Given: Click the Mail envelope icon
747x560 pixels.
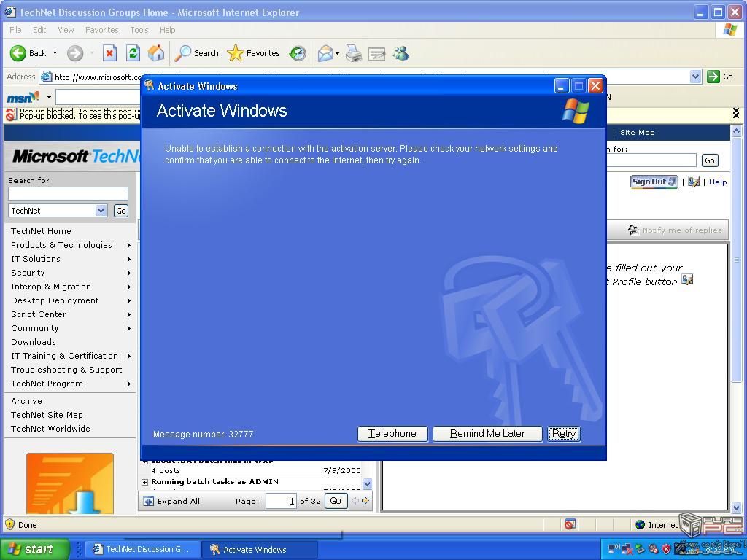Looking at the screenshot, I should (325, 53).
